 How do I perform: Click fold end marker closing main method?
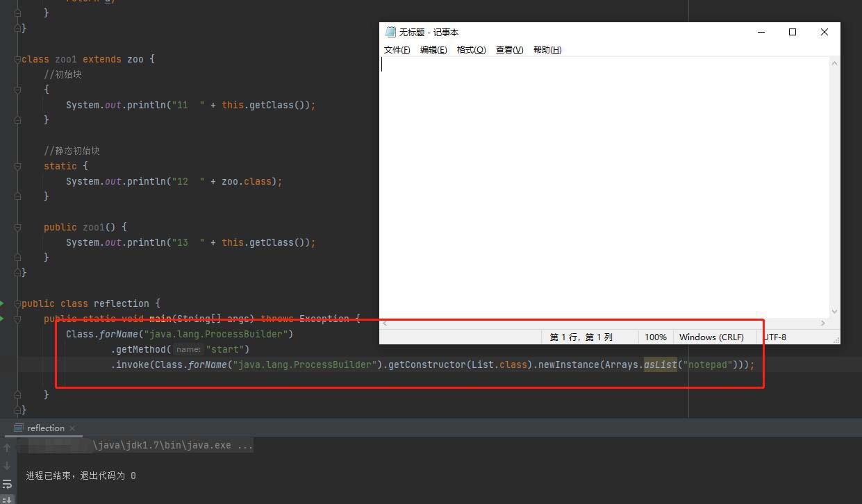click(17, 395)
